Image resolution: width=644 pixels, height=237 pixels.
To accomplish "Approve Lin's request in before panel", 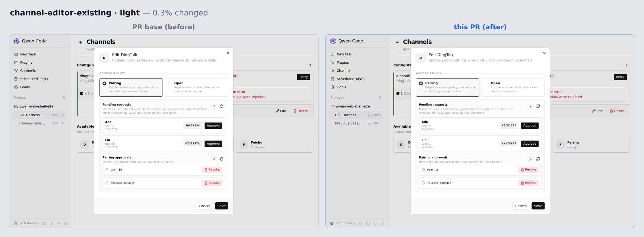I will coord(213,144).
